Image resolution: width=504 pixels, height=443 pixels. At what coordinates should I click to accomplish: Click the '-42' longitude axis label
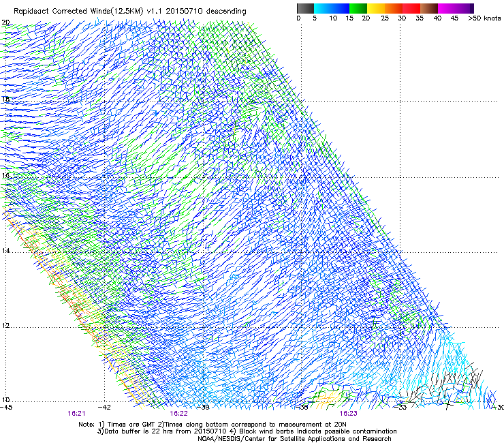(x=104, y=408)
